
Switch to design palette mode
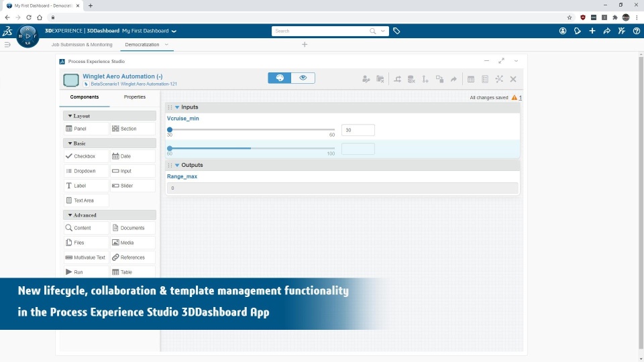[280, 78]
